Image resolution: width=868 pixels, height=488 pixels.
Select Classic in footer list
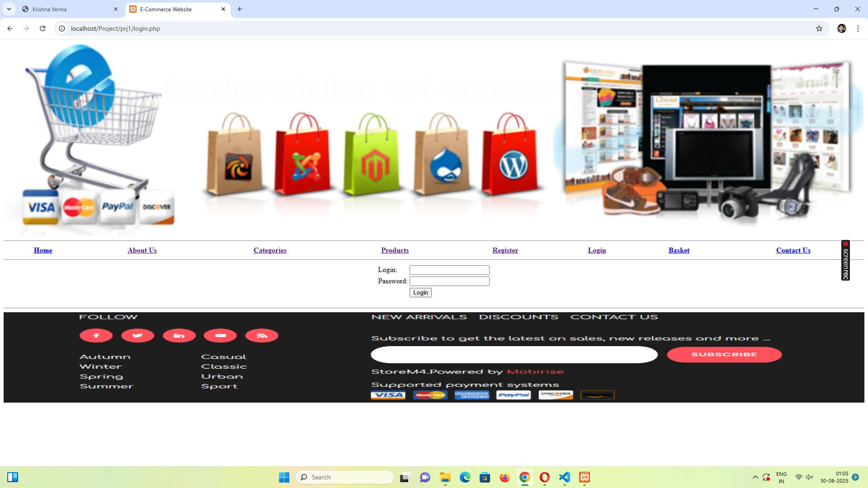[224, 367]
